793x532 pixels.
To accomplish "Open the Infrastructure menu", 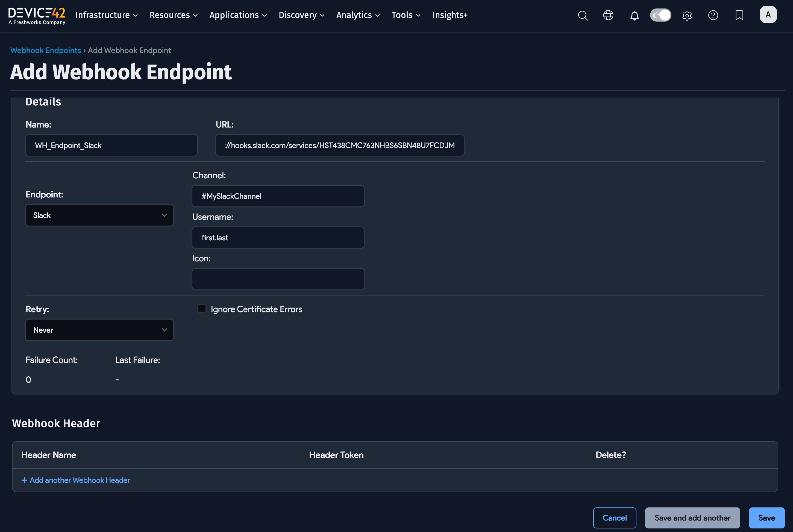I will coord(106,15).
